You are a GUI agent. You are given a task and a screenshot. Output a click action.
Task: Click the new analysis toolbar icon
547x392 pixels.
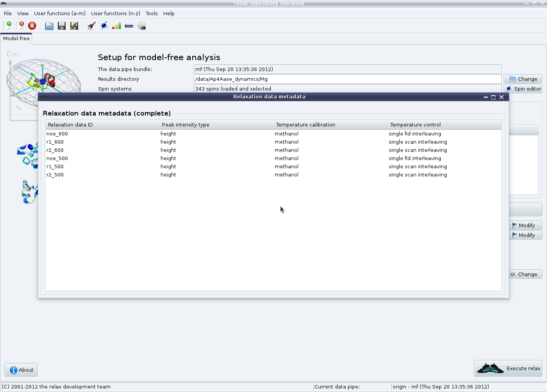pyautogui.click(x=7, y=26)
